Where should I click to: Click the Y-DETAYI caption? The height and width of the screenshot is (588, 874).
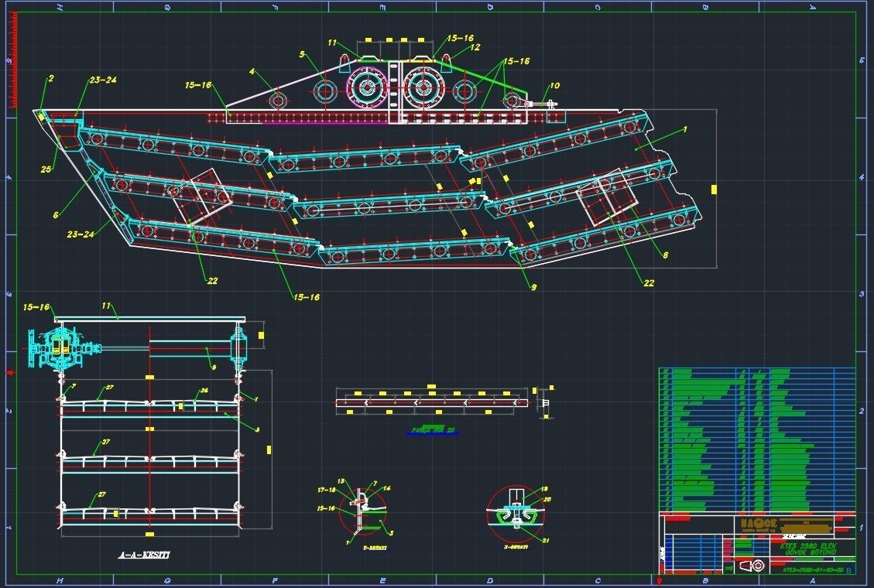(x=375, y=549)
